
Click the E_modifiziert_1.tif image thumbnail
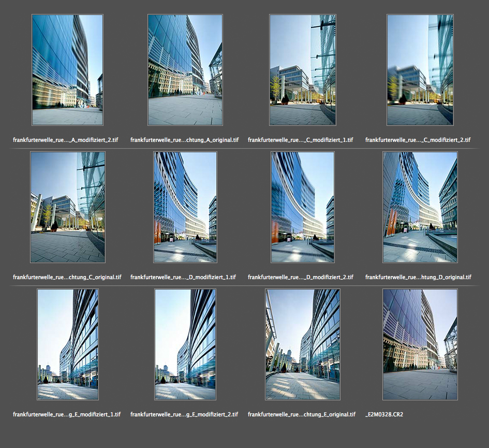point(67,344)
